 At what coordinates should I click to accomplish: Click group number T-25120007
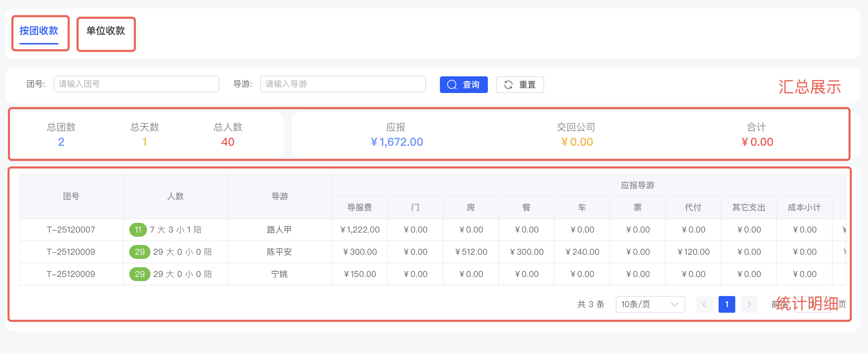tap(71, 230)
